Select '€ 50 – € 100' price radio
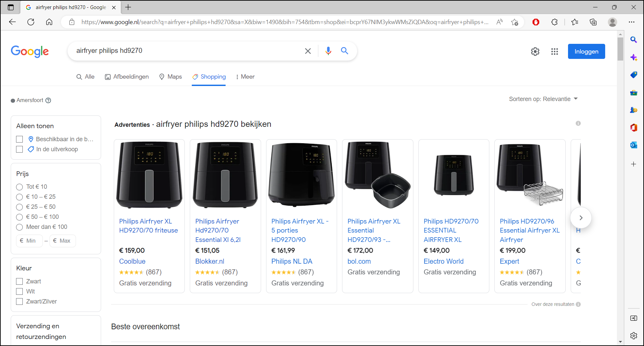Image resolution: width=644 pixels, height=346 pixels. point(19,217)
